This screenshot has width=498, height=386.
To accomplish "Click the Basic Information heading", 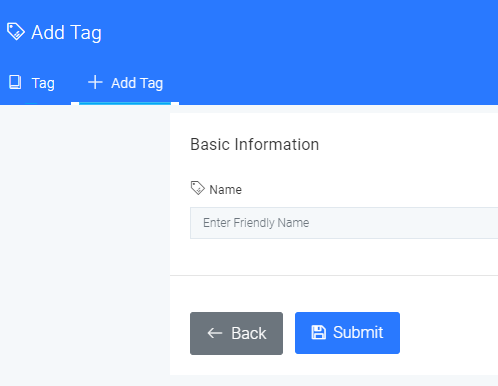I will coord(254,144).
